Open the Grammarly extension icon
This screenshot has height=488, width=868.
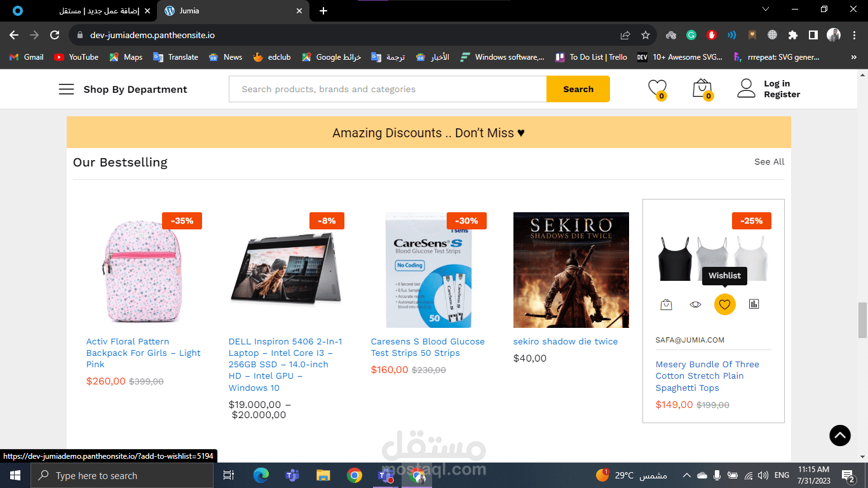coord(691,35)
